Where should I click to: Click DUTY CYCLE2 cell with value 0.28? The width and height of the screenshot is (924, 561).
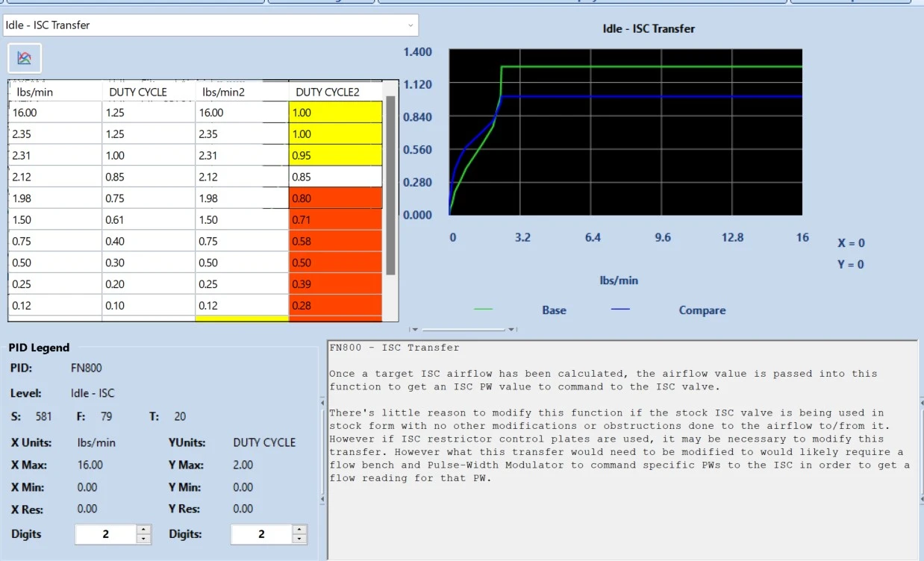pyautogui.click(x=335, y=305)
